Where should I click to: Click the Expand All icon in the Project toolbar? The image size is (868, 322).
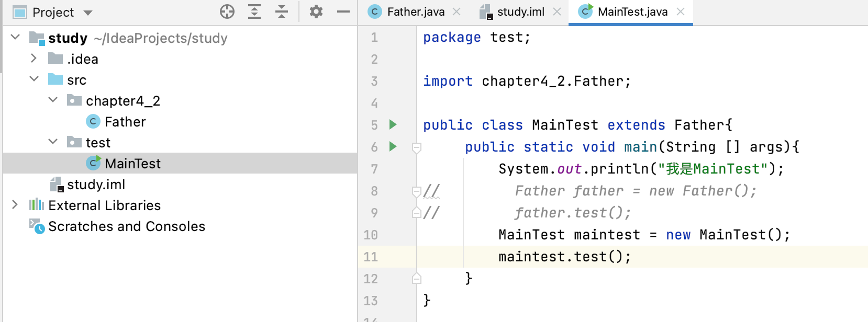254,11
